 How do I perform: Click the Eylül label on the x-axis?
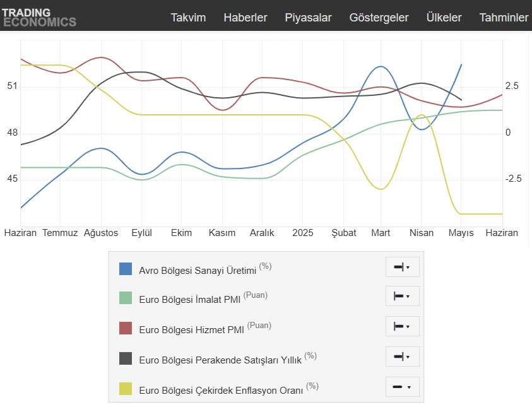(141, 233)
